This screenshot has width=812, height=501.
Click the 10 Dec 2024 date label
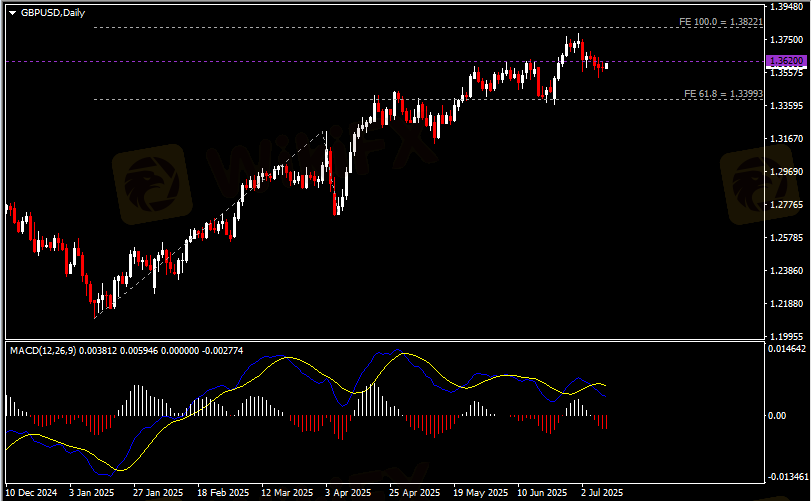32,493
